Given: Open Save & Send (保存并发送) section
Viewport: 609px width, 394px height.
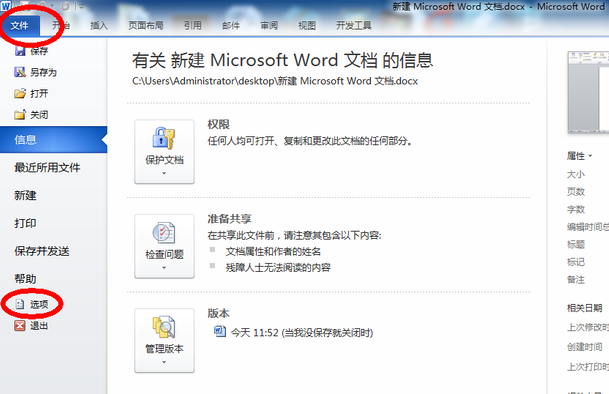Looking at the screenshot, I should pos(42,251).
